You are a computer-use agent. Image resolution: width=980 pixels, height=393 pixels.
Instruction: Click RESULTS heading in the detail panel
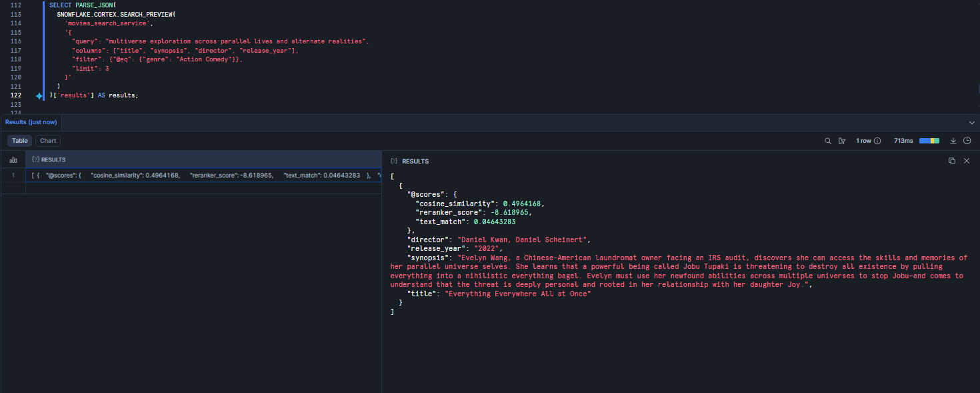(x=415, y=161)
